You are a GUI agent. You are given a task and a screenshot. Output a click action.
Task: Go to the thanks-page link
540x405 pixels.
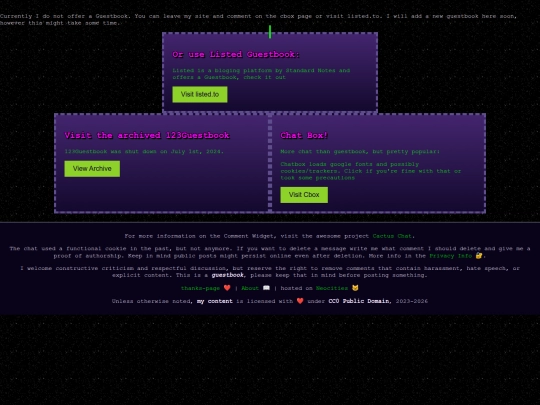(200, 288)
